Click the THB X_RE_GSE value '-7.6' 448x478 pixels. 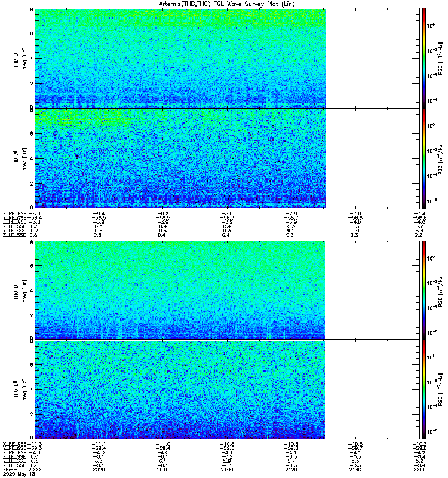pos(355,213)
